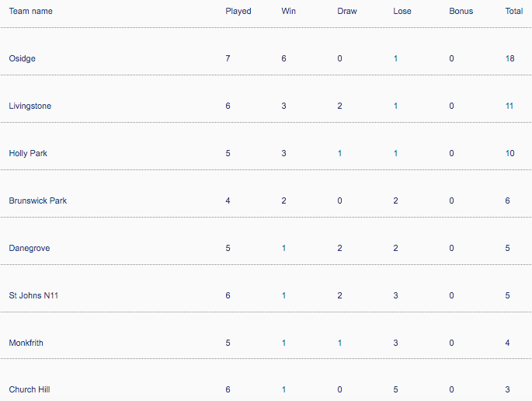Click the Team name column header
The width and height of the screenshot is (532, 401).
pyautogui.click(x=31, y=12)
